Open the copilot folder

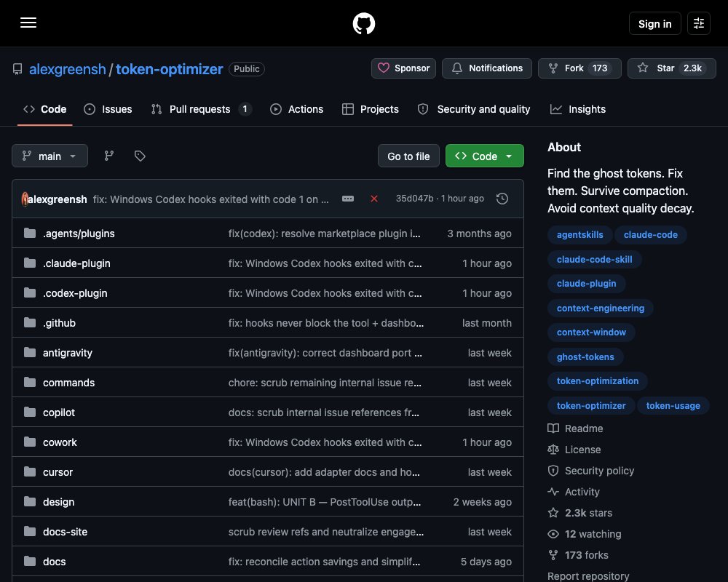(58, 412)
